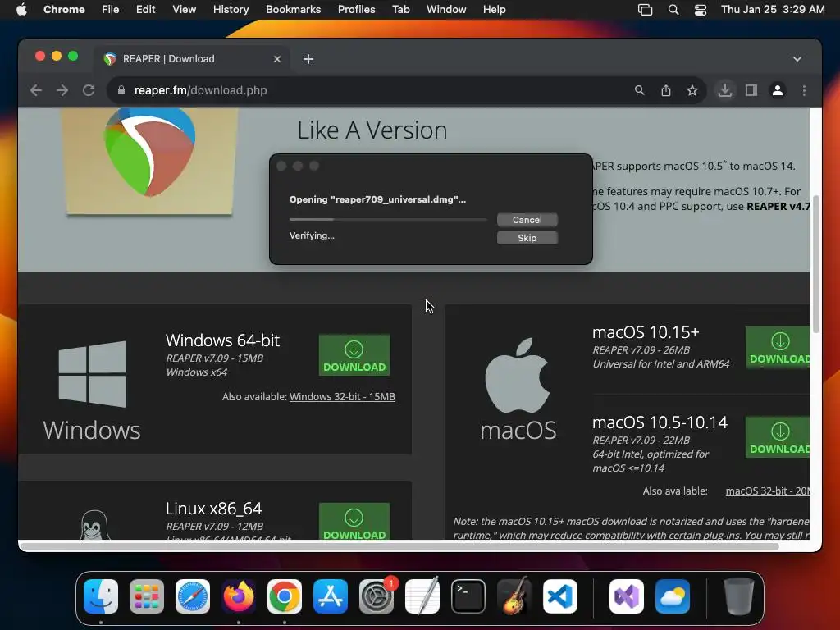Click the REAPER logo image

pos(149,153)
